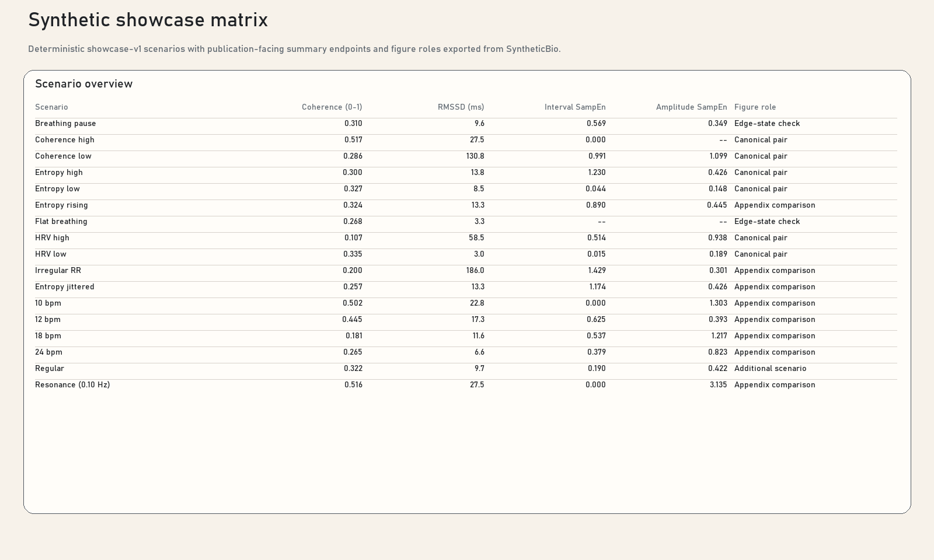Click the Interval SampEn column header
Screen dimensions: 934x560
[x=575, y=107]
